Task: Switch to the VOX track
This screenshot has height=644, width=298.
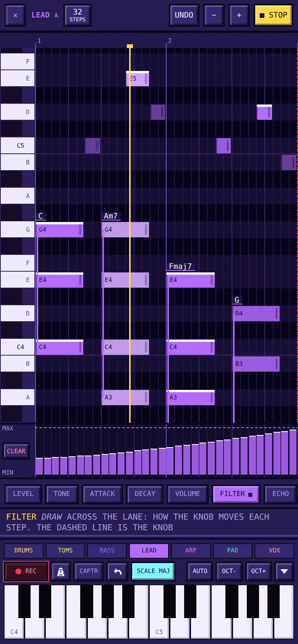Action: click(274, 551)
